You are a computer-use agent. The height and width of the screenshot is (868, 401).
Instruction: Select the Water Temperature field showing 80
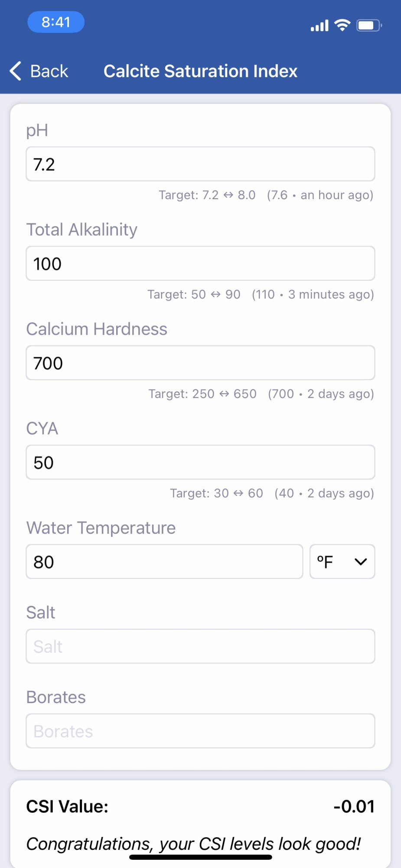click(x=164, y=562)
